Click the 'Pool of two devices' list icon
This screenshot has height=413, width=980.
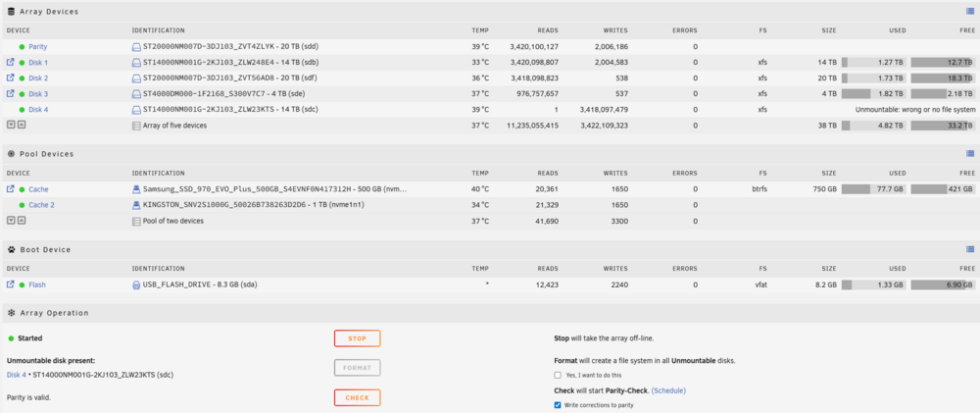[136, 221]
